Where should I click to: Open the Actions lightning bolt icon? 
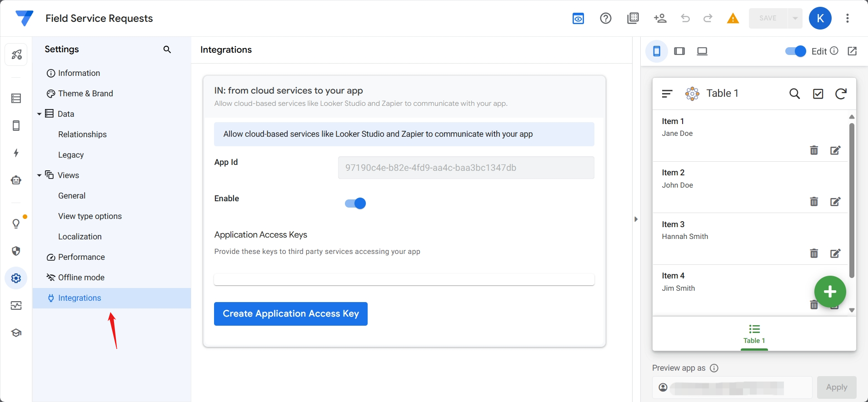[16, 153]
